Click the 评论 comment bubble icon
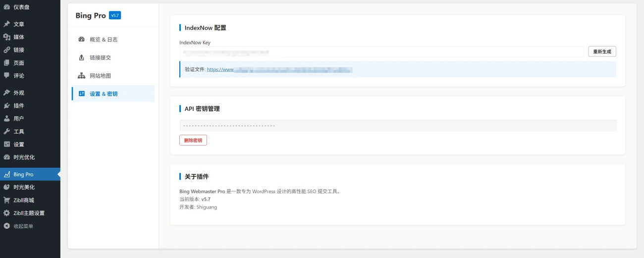The image size is (644, 258). [x=6, y=76]
